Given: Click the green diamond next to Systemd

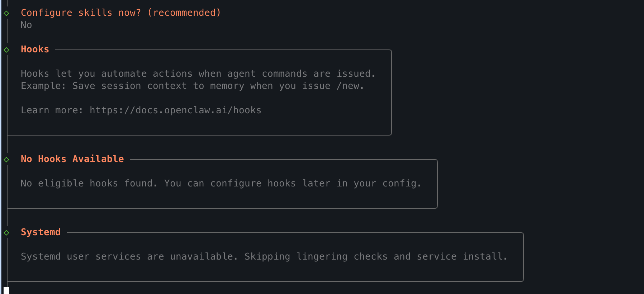Looking at the screenshot, I should point(6,233).
